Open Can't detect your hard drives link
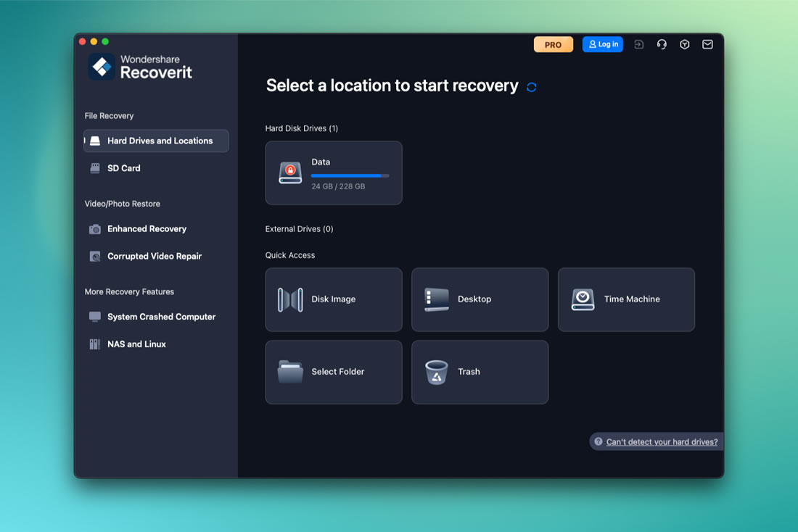This screenshot has width=798, height=532. coord(662,442)
